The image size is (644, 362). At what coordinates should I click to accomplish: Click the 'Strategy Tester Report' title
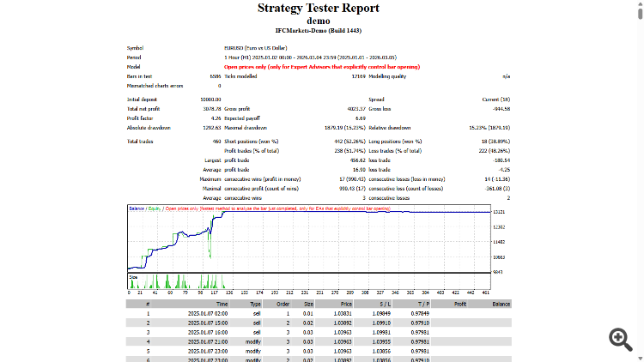click(319, 8)
